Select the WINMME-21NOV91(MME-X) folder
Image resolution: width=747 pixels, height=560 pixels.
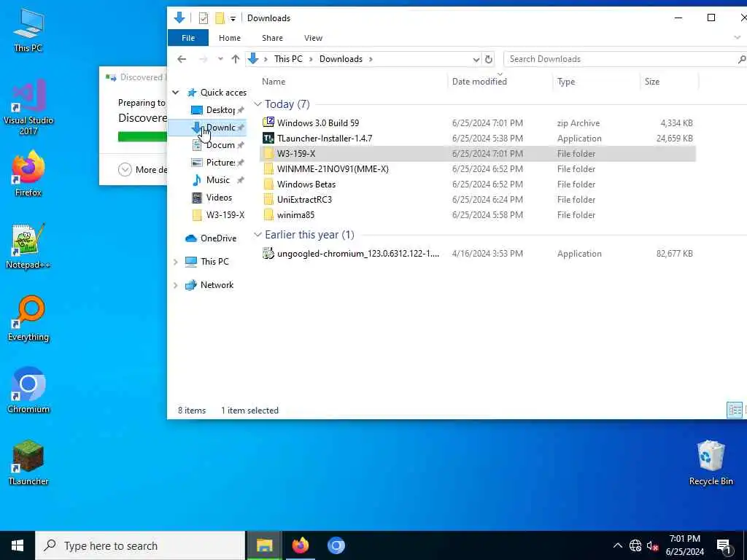(333, 168)
